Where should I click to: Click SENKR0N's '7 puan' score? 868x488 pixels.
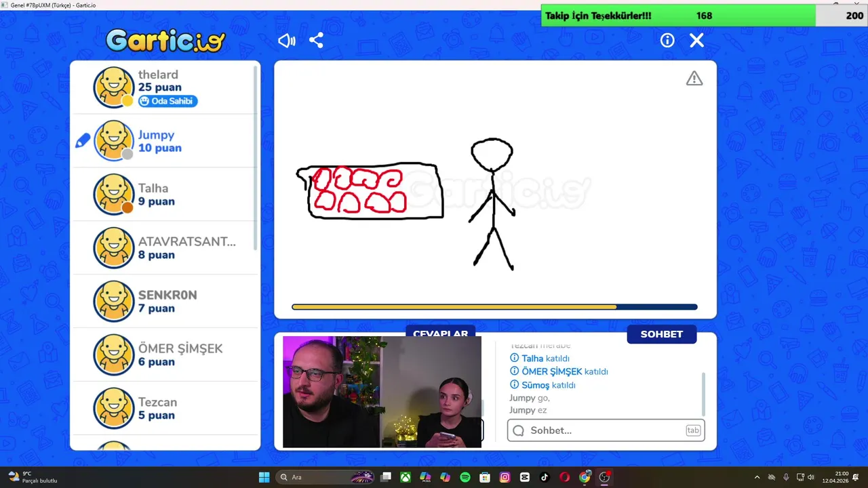[157, 308]
